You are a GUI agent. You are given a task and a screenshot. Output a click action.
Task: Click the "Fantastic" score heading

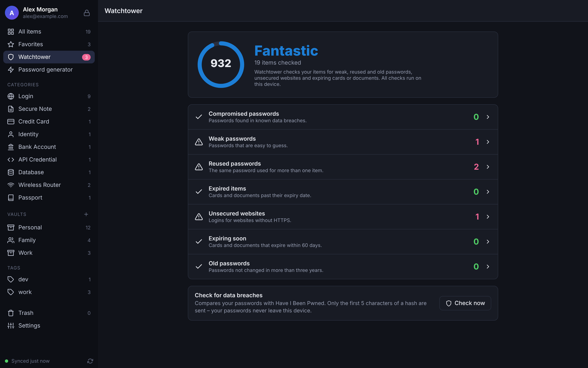pyautogui.click(x=286, y=51)
